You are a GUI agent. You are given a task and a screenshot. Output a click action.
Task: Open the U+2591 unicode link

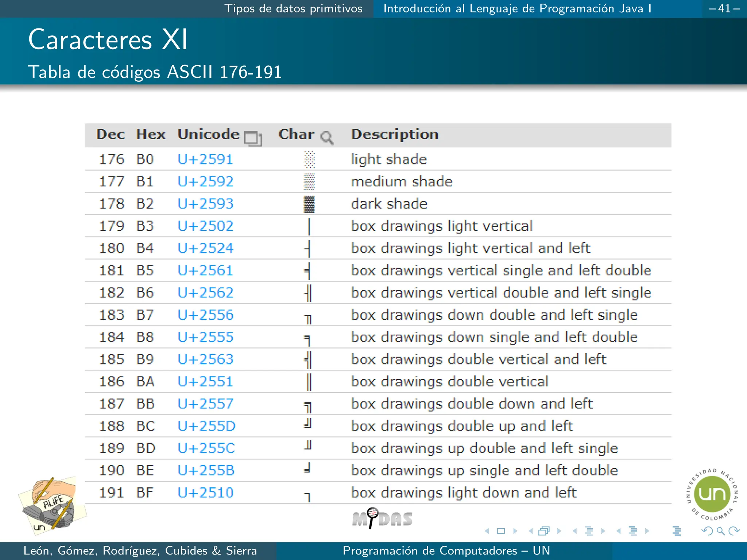tap(205, 159)
